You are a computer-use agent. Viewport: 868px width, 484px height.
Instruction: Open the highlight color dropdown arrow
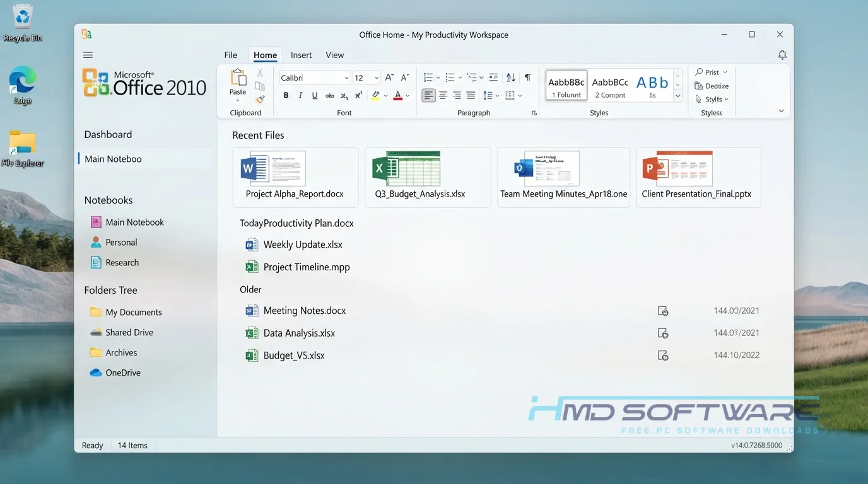tap(385, 96)
